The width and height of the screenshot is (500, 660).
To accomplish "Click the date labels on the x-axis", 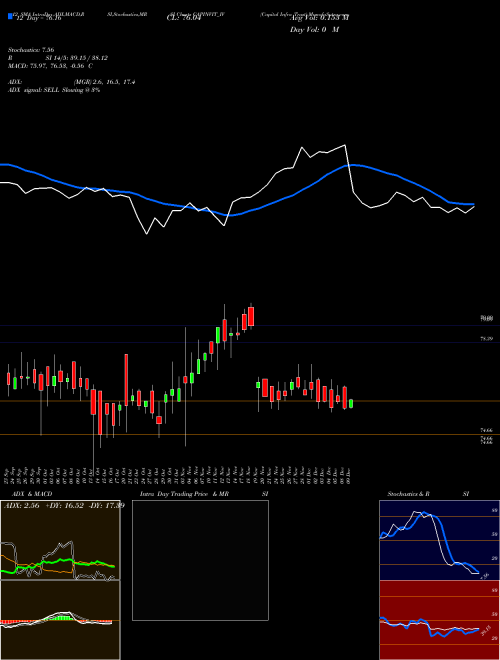I will [178, 474].
